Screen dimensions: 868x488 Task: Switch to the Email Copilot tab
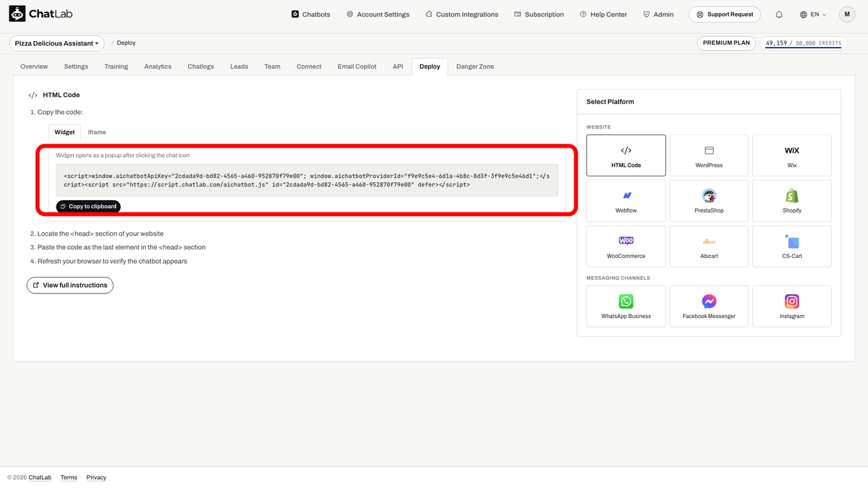pyautogui.click(x=357, y=67)
